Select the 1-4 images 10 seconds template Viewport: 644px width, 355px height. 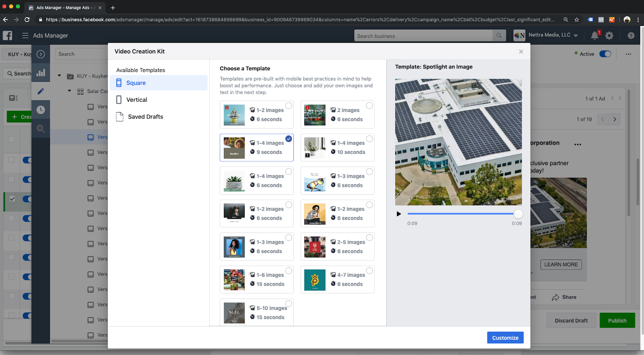(337, 147)
